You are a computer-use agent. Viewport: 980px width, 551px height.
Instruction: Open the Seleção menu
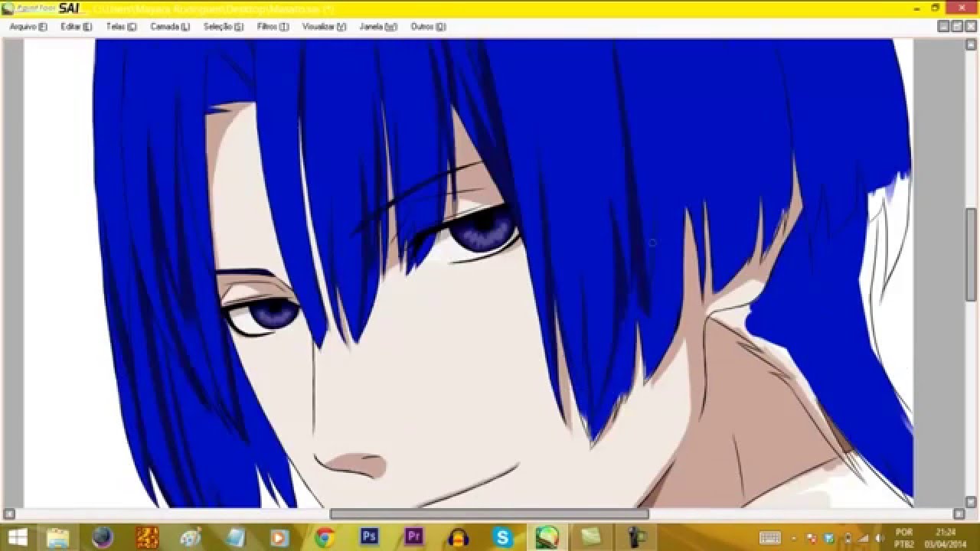224,26
